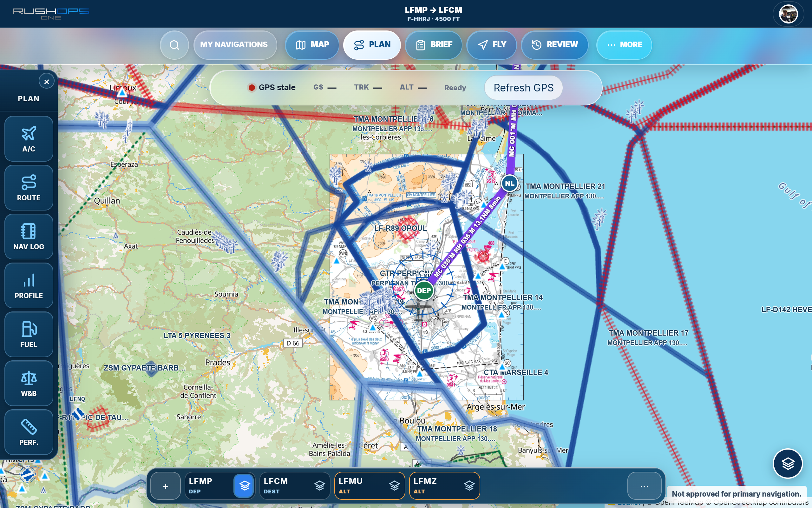Open the NAV LOG panel
This screenshot has width=812, height=508.
pos(29,237)
